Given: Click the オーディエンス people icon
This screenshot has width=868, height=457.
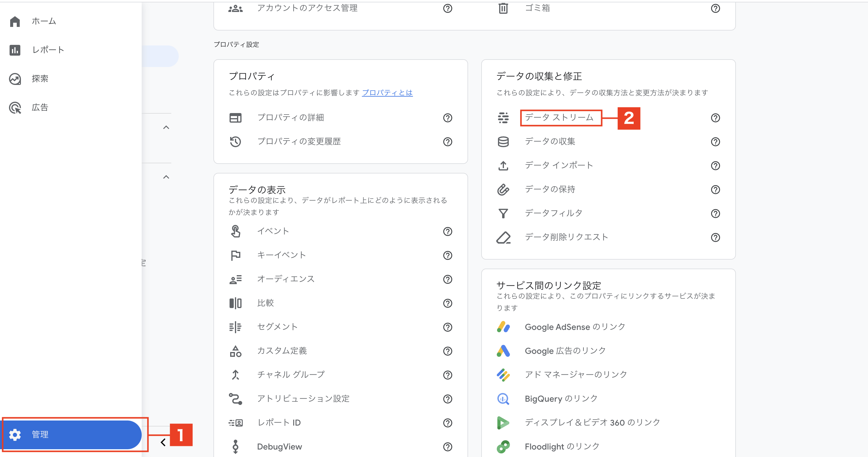Looking at the screenshot, I should [x=235, y=279].
